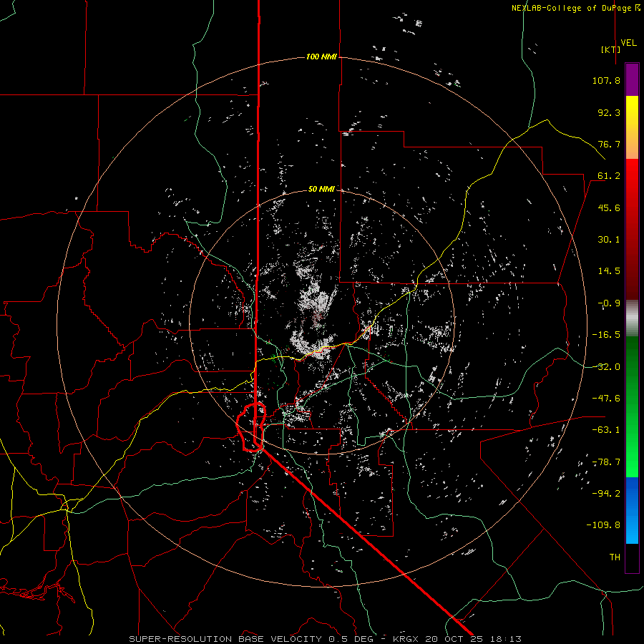This screenshot has height=644, width=644.
Task: Click the 45.6 velocity legend value
Action: pyautogui.click(x=609, y=208)
